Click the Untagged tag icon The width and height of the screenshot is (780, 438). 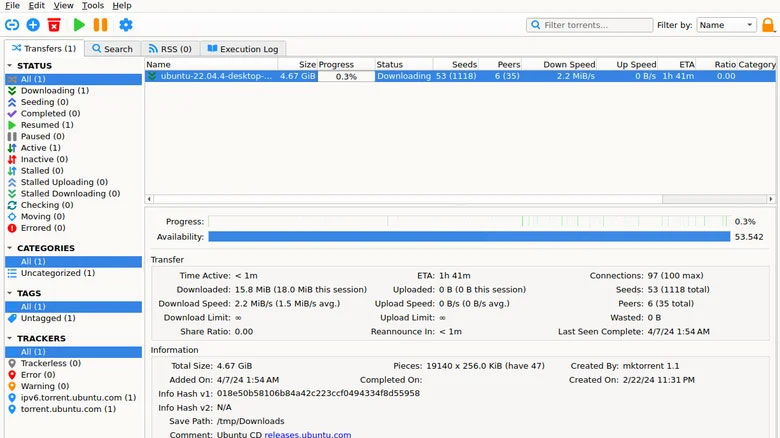pyautogui.click(x=12, y=318)
